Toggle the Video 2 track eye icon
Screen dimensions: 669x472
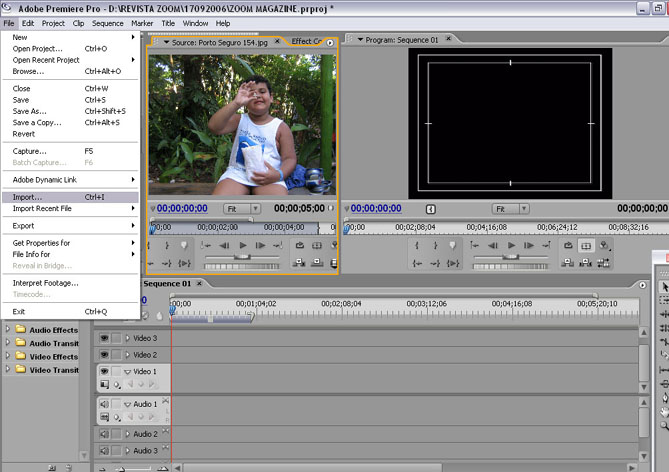pyautogui.click(x=104, y=355)
